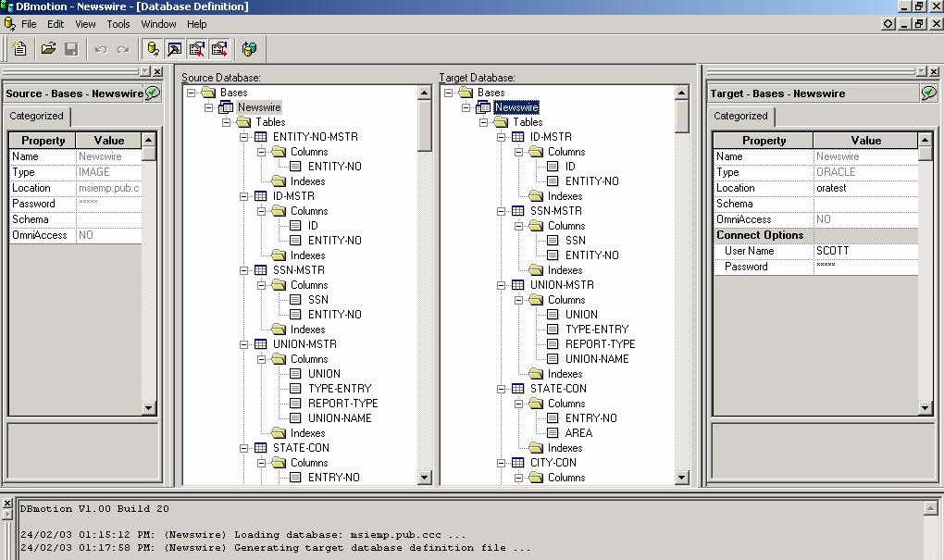944x560 pixels.
Task: Collapse ENTITY-NO-MSTR table in source tree
Action: pos(243,137)
